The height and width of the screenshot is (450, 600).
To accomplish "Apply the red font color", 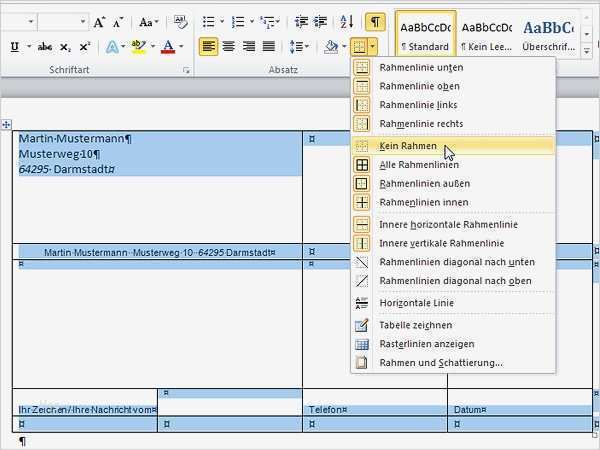I will 168,47.
